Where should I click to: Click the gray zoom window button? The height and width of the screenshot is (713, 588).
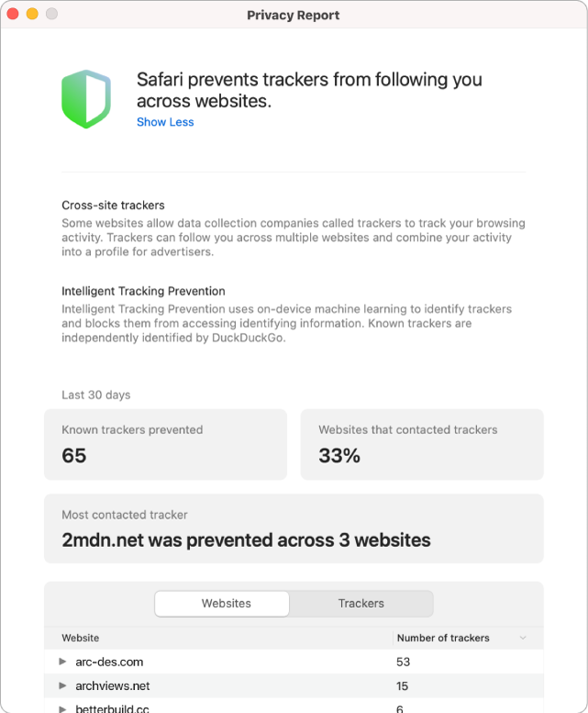point(50,15)
